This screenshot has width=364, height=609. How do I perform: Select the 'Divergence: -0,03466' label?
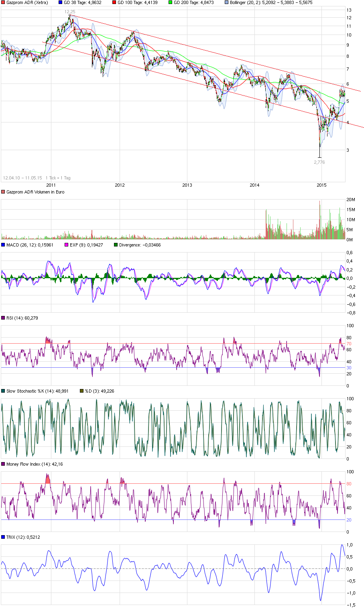pyautogui.click(x=140, y=245)
